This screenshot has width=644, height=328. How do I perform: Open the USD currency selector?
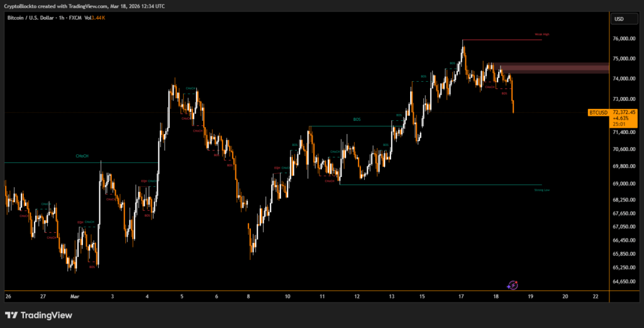click(x=618, y=19)
